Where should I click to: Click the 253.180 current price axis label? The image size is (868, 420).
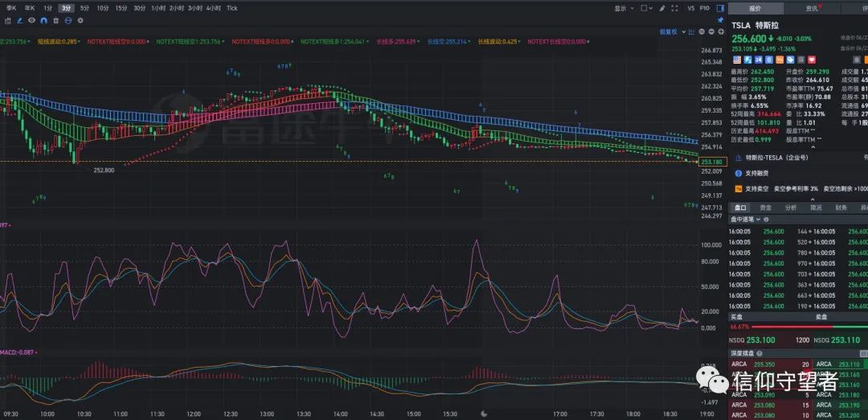pos(713,162)
